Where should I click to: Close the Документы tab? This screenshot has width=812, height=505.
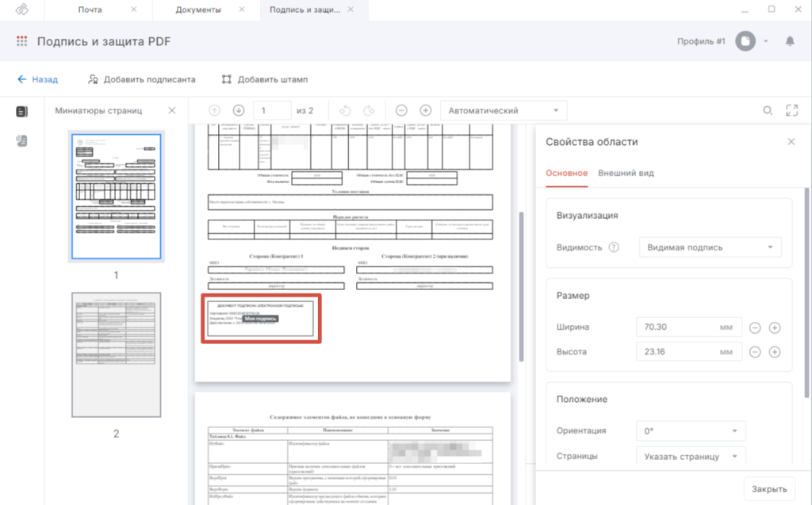(242, 10)
